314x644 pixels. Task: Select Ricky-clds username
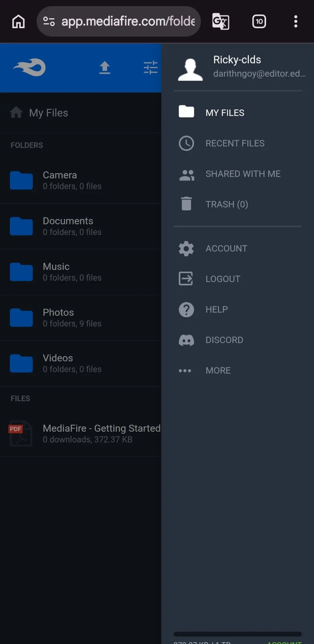pos(237,60)
